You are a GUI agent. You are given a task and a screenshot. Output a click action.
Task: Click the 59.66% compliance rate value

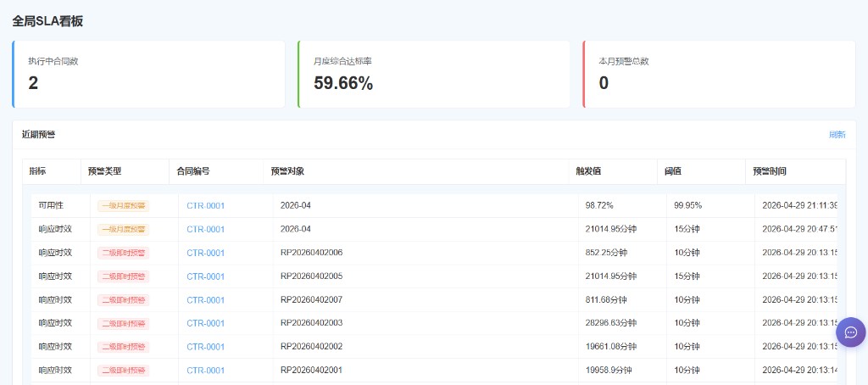click(343, 83)
